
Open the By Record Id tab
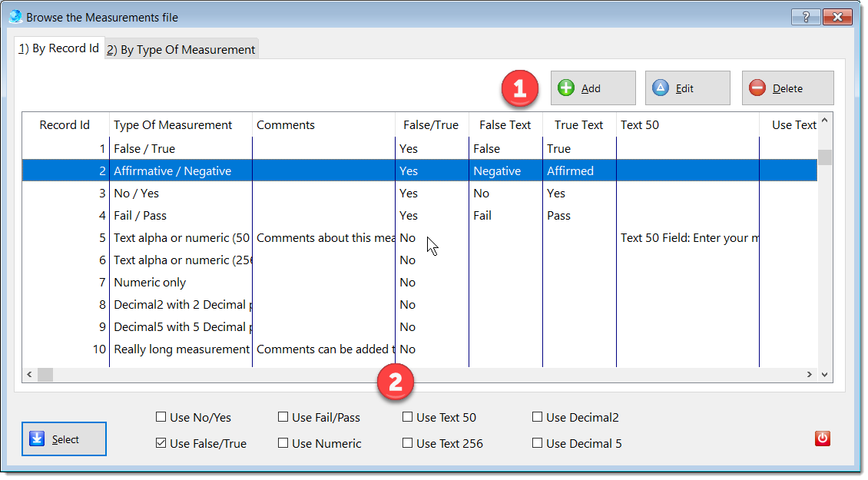pos(59,48)
